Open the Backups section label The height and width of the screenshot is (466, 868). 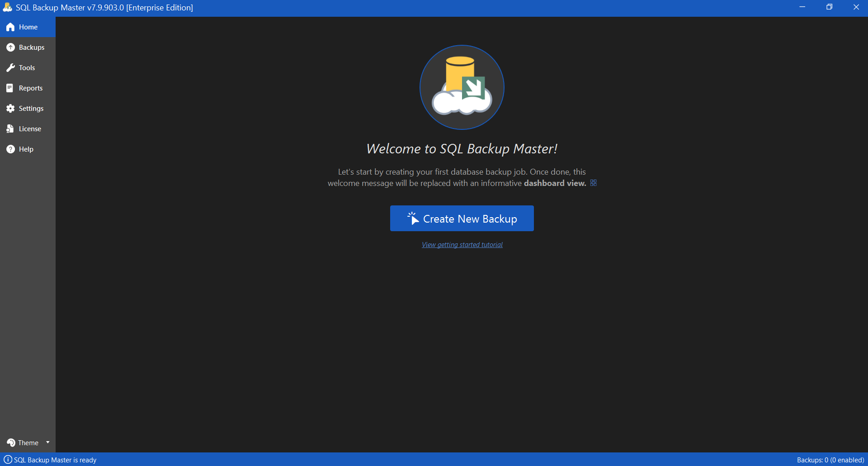coord(32,48)
